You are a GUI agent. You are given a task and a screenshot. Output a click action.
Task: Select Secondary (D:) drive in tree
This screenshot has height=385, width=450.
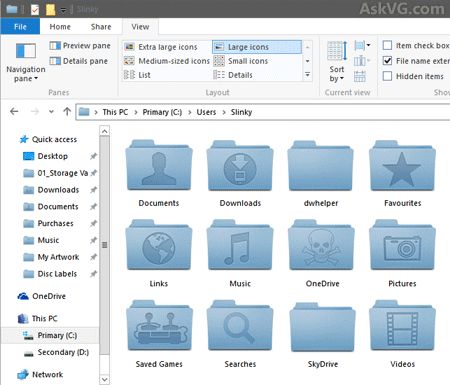click(x=56, y=352)
